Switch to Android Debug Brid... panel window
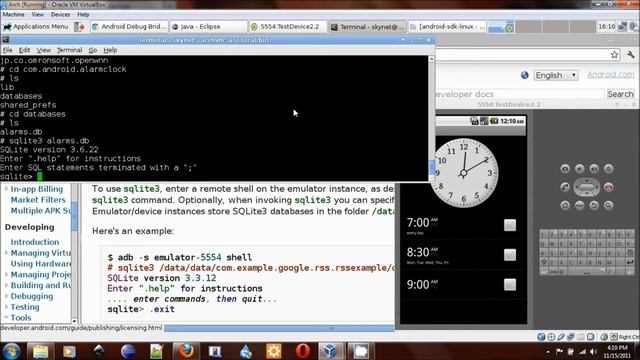 point(129,27)
